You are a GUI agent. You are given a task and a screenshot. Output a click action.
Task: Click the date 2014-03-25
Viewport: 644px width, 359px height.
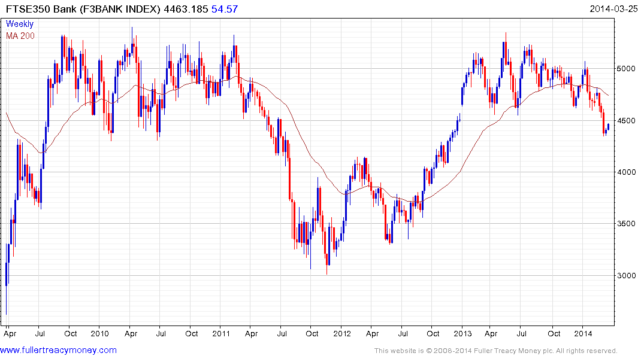(613, 9)
